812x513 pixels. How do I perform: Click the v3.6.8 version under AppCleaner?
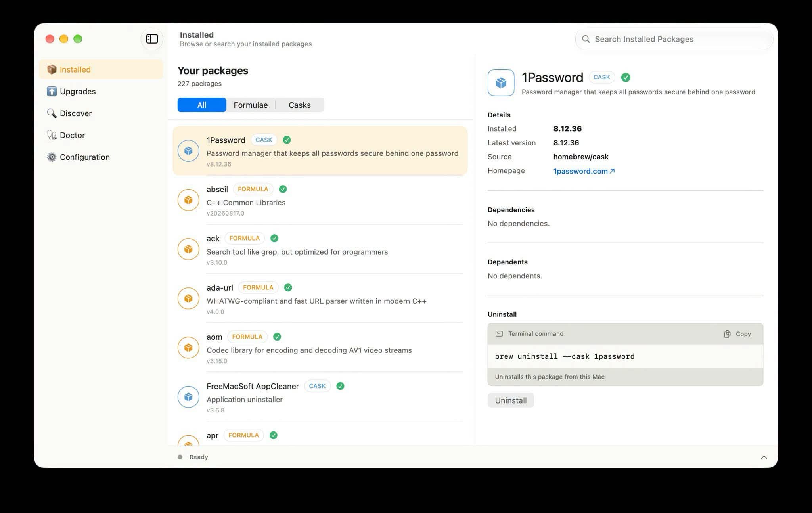coord(215,410)
